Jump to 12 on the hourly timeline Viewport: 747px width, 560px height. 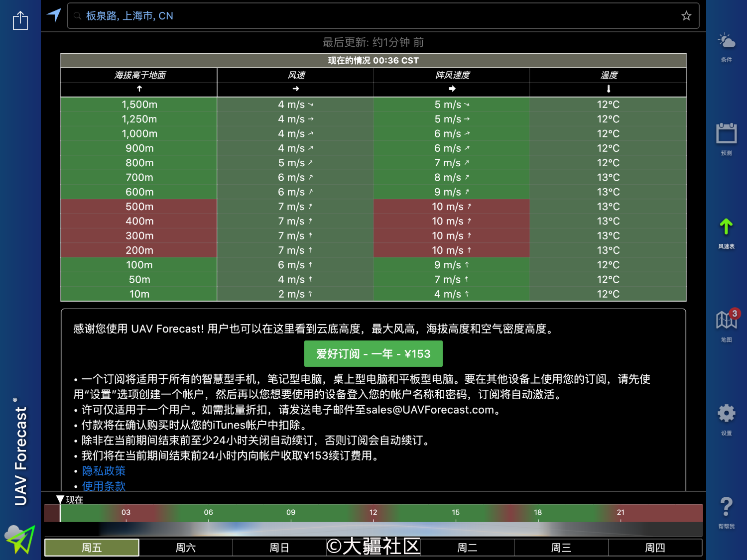373,512
